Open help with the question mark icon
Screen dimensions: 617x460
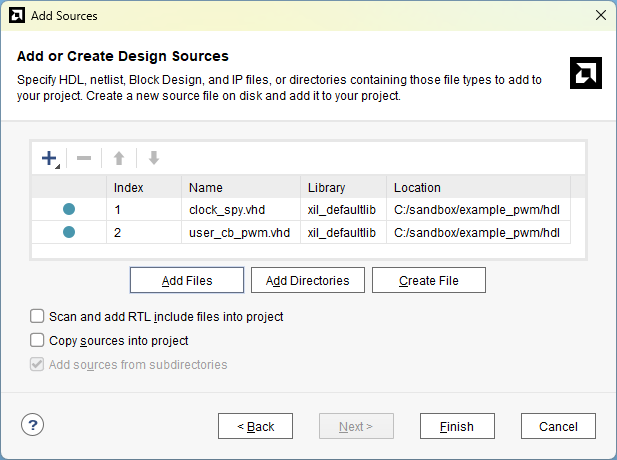coord(33,425)
